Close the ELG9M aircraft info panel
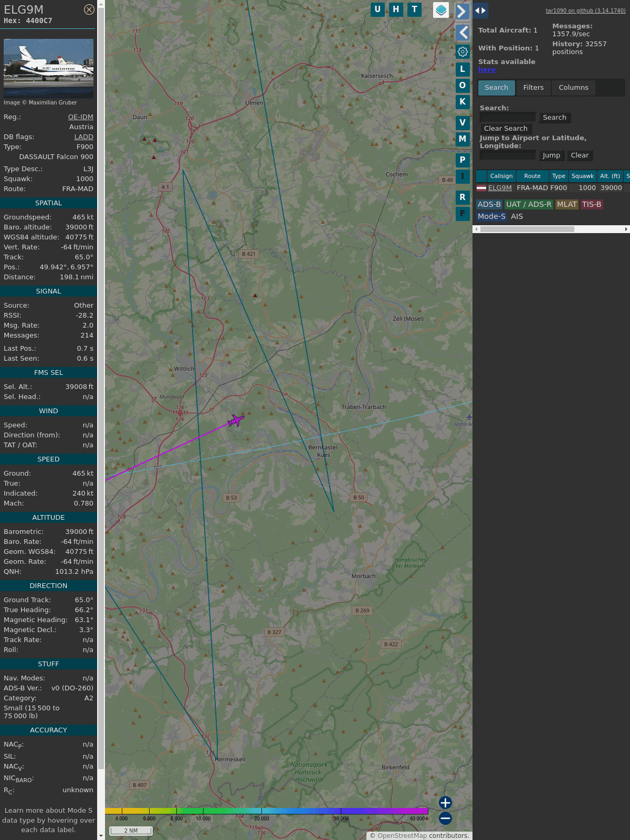Viewport: 630px width, 840px height. 89,9
